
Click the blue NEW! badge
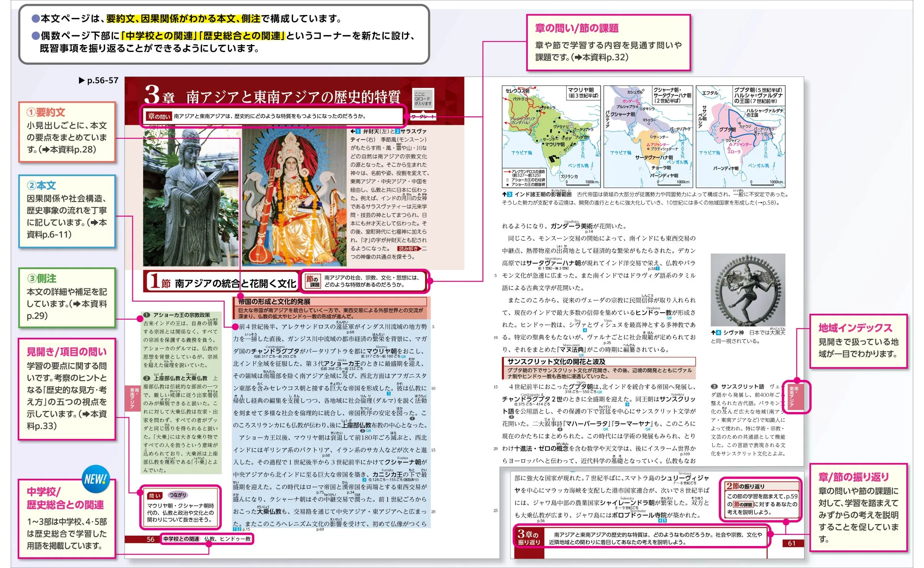(95, 479)
